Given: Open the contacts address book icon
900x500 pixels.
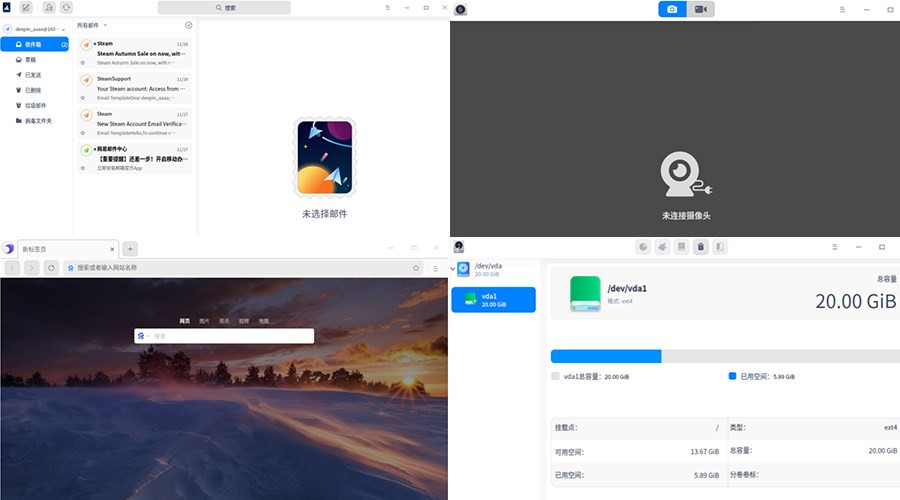Looking at the screenshot, I should point(49,8).
